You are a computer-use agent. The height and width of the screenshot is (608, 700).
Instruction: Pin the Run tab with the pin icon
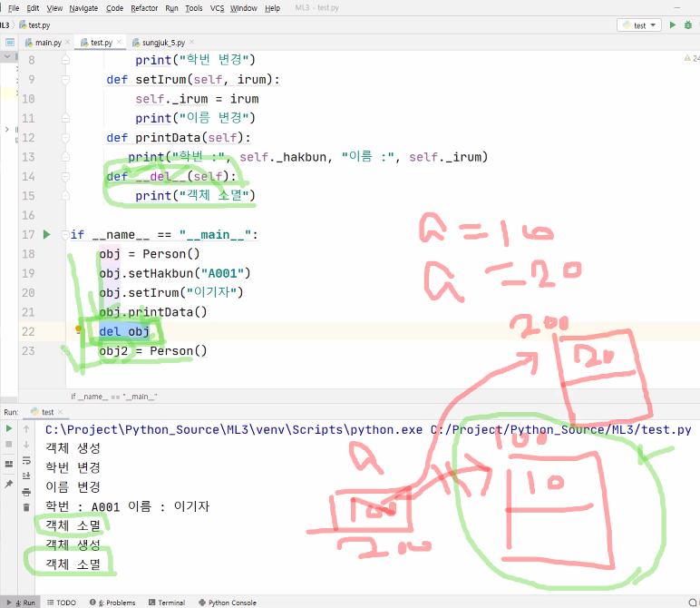point(8,484)
